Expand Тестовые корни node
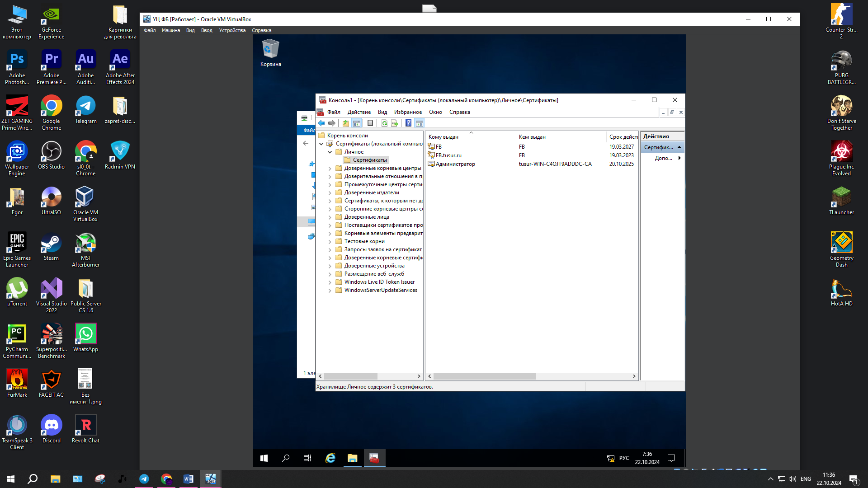 click(x=330, y=241)
